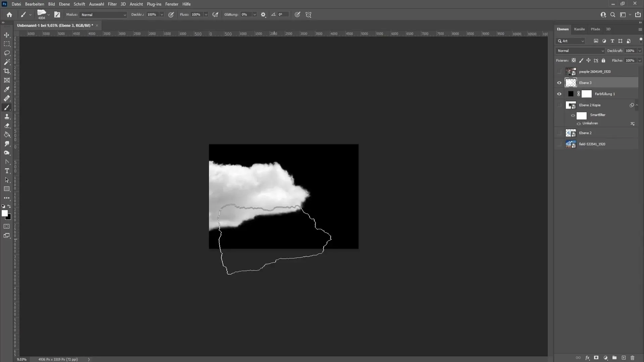This screenshot has width=644, height=362.
Task: Hide the Farbfüllung 1 layer
Action: point(559,94)
